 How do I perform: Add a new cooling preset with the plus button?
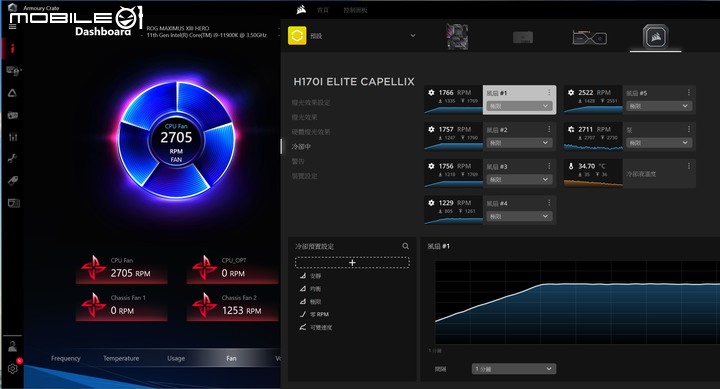pos(352,262)
